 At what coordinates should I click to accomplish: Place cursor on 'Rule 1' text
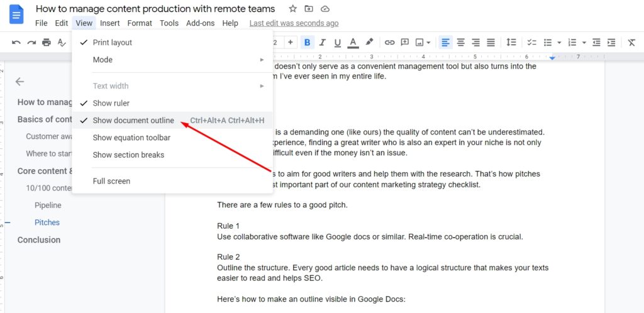click(x=228, y=226)
